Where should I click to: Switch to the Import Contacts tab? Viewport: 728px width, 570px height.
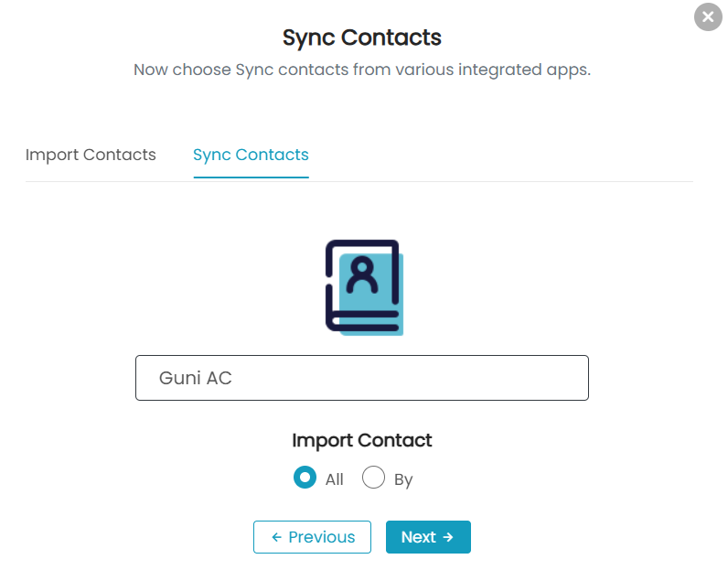(91, 155)
